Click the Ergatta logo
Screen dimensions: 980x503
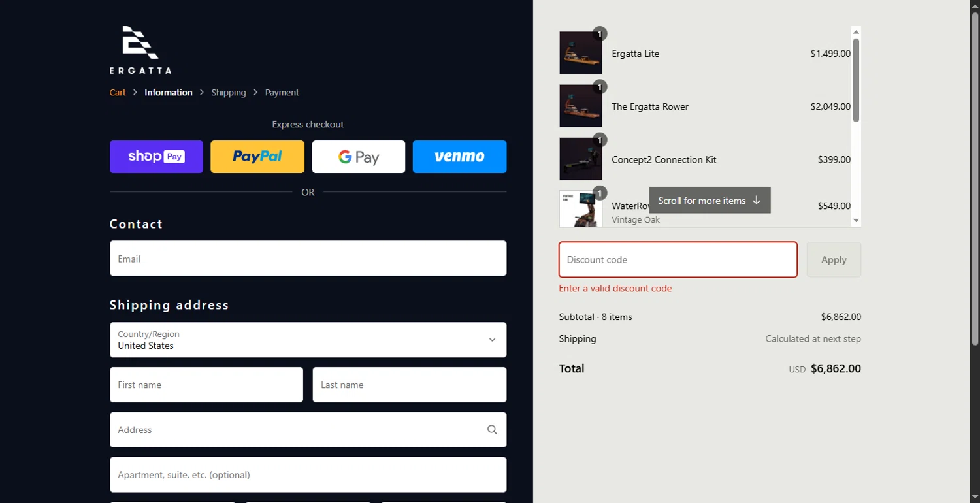coord(140,50)
